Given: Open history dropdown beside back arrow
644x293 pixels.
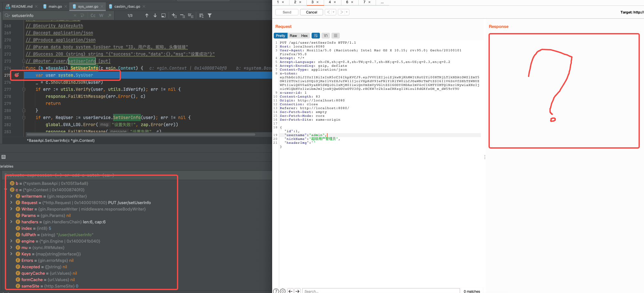Looking at the screenshot, I should (x=334, y=12).
